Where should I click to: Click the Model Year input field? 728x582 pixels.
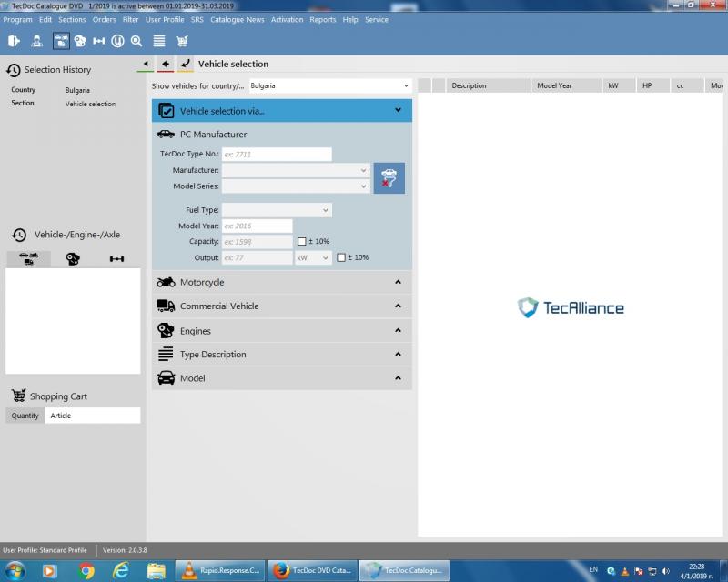[258, 226]
